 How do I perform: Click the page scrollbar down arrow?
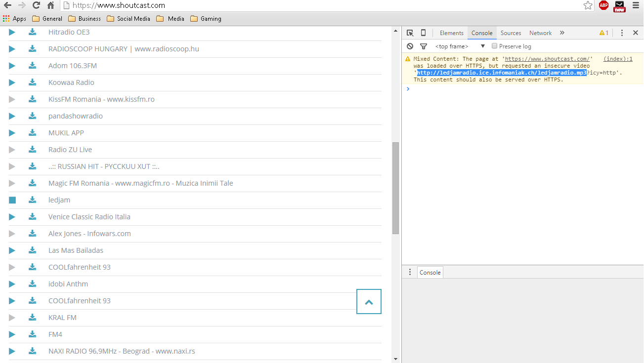(395, 359)
